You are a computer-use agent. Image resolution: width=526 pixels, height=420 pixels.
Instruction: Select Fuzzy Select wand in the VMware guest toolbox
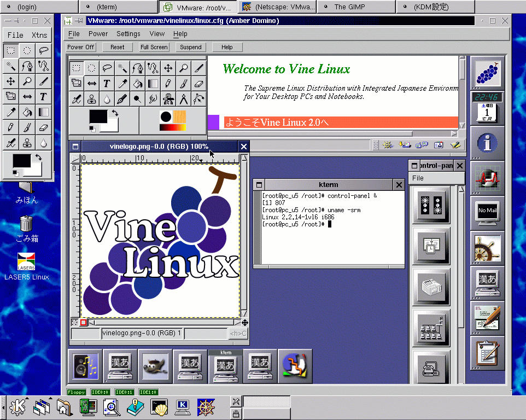[122, 68]
